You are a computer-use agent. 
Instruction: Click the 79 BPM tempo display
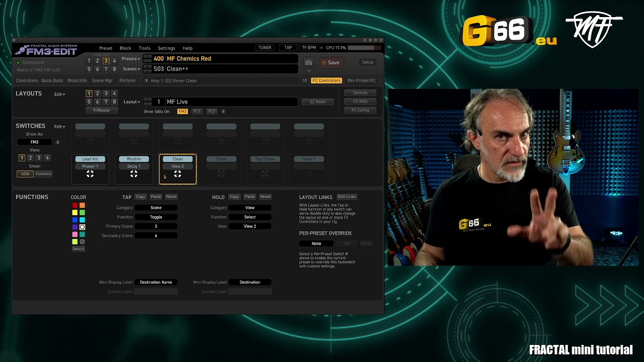point(309,48)
